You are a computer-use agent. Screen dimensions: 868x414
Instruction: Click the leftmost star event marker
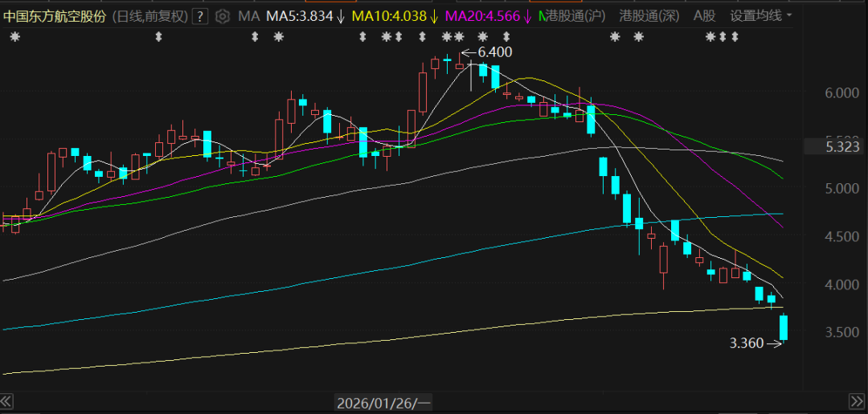click(13, 37)
